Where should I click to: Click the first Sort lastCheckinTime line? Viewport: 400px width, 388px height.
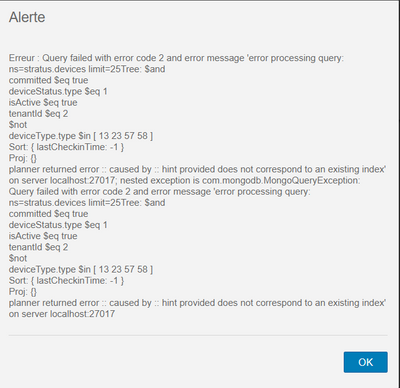pyautogui.click(x=66, y=147)
